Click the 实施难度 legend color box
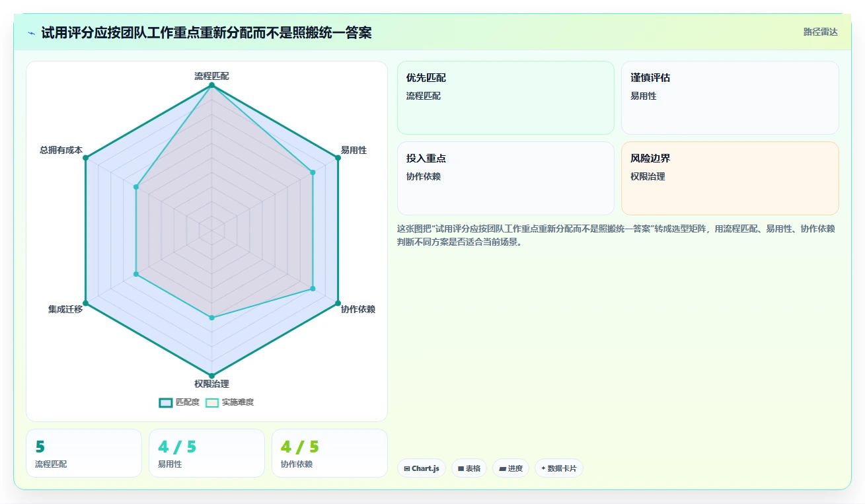The image size is (865, 504). [x=212, y=402]
